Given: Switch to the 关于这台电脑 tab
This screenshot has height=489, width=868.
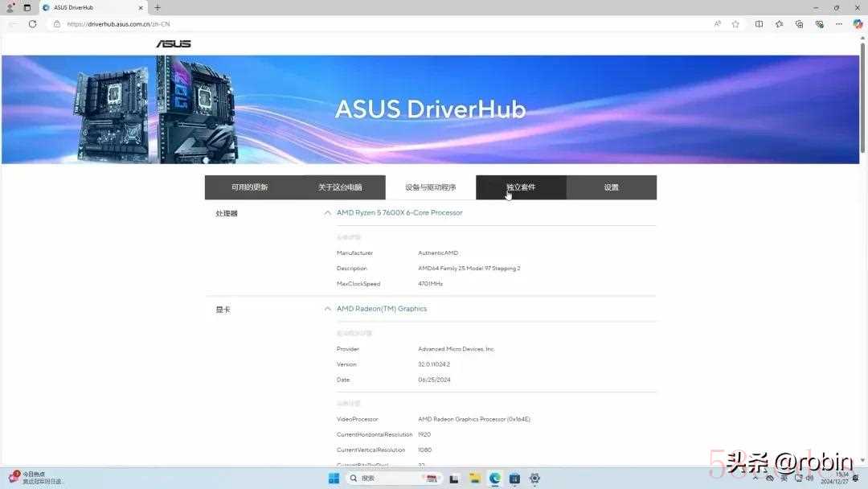Looking at the screenshot, I should coord(340,187).
